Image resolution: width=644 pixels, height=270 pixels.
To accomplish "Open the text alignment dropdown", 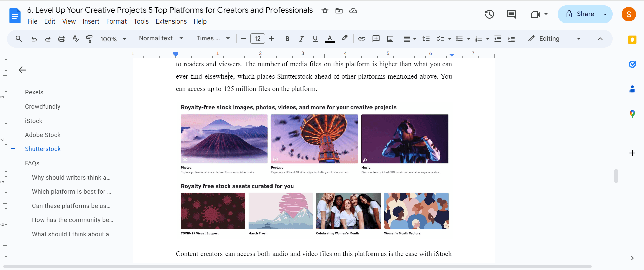I will pyautogui.click(x=410, y=39).
